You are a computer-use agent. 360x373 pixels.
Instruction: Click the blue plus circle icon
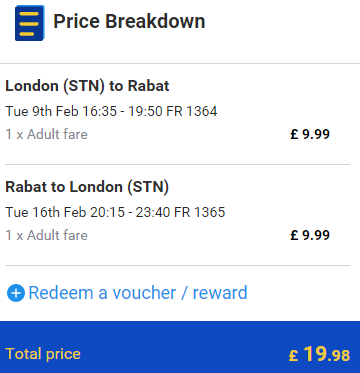[x=16, y=293]
